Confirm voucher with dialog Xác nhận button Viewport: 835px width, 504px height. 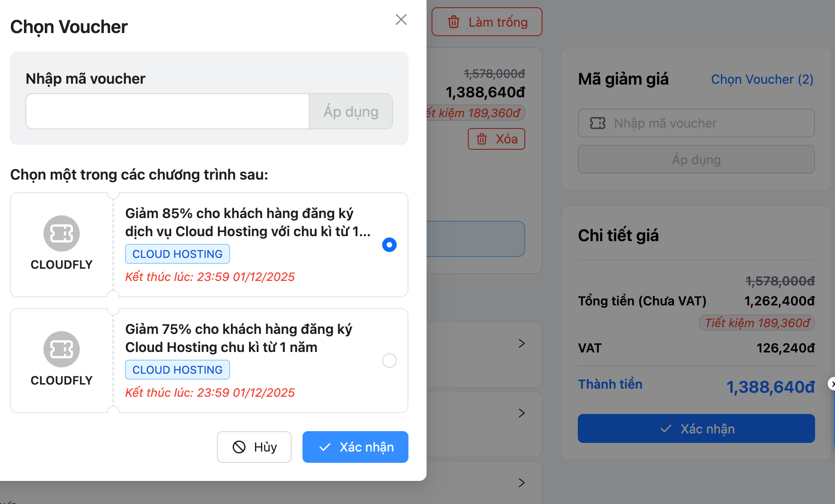355,447
